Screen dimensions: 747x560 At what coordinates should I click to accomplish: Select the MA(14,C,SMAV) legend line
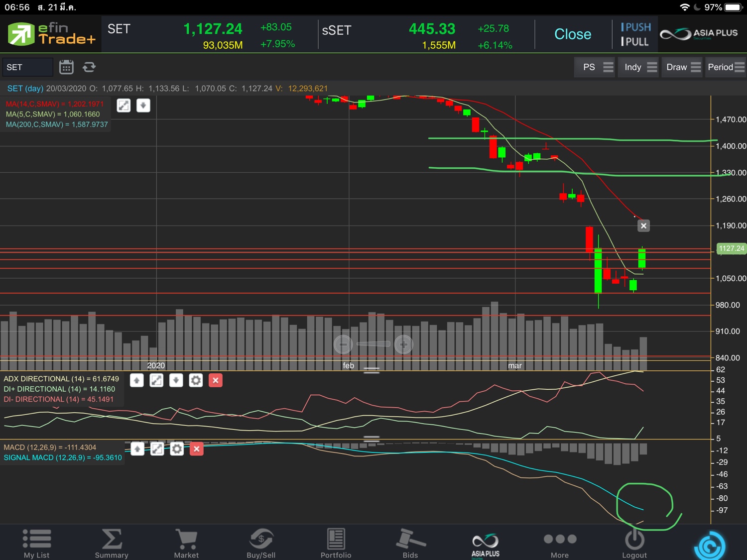pyautogui.click(x=55, y=104)
